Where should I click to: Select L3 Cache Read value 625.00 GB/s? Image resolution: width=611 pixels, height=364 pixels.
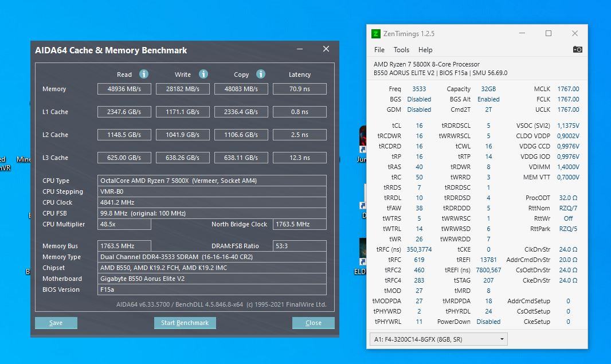124,158
